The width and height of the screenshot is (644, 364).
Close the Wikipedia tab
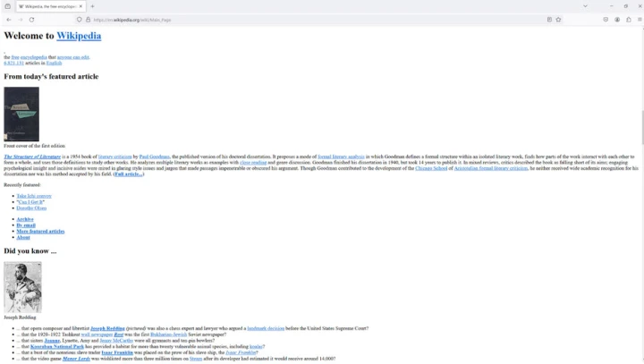click(x=80, y=6)
